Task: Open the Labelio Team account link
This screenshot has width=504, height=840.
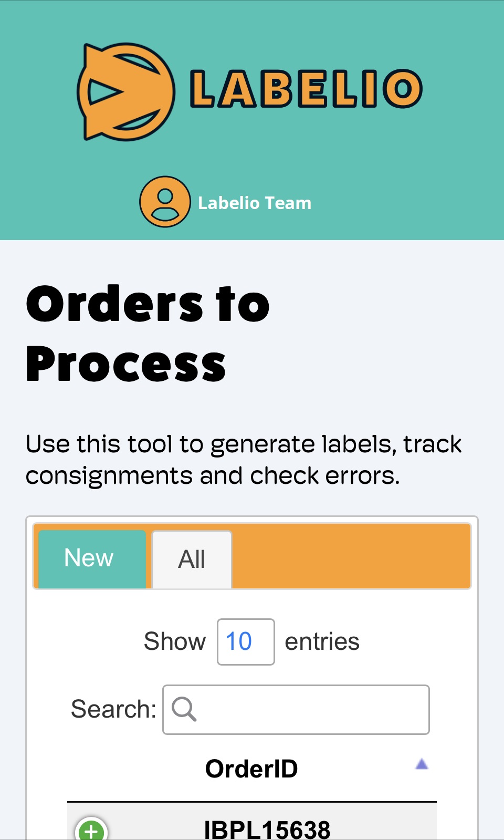Action: 255,203
